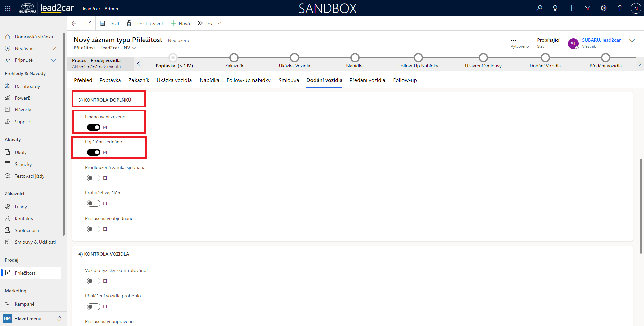This screenshot has height=326, width=644.
Task: Open record in new window icon
Action: pos(88,24)
